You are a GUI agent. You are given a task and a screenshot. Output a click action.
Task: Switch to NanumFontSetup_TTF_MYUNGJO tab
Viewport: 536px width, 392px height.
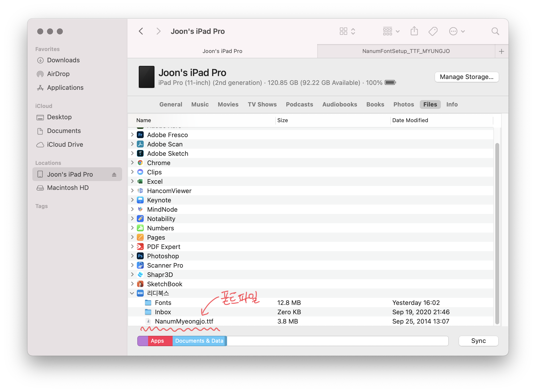point(406,51)
